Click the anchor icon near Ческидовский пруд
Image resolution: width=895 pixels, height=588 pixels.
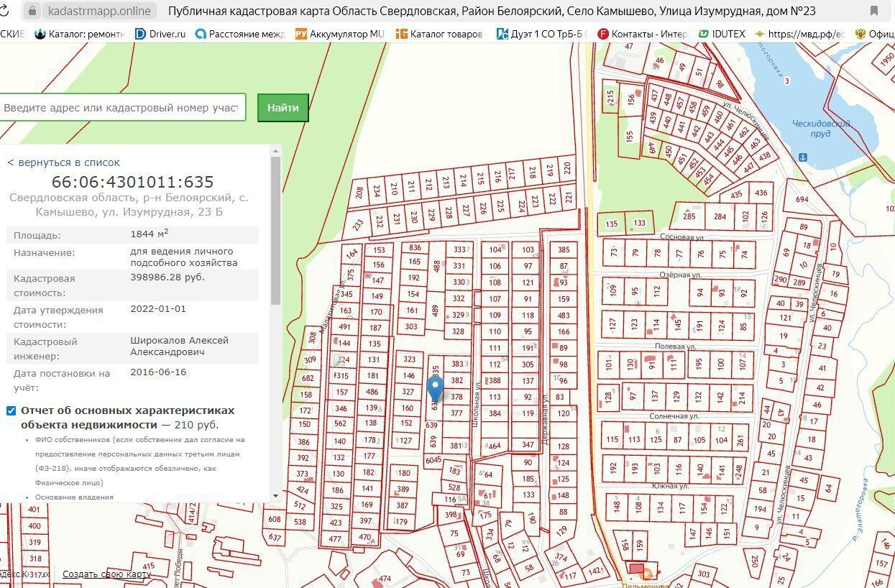(803, 157)
